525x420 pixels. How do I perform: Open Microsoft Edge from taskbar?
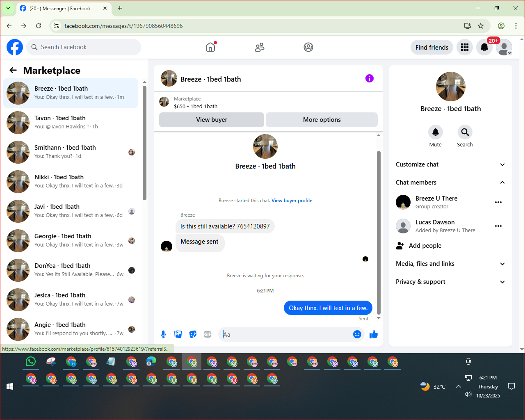click(x=151, y=361)
